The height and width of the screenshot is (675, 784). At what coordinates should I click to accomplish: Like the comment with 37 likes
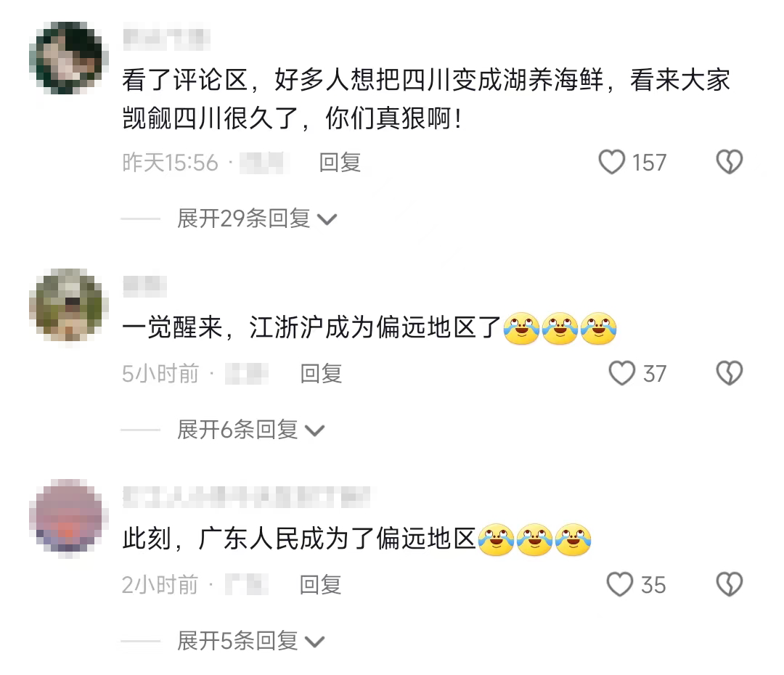[x=621, y=373]
